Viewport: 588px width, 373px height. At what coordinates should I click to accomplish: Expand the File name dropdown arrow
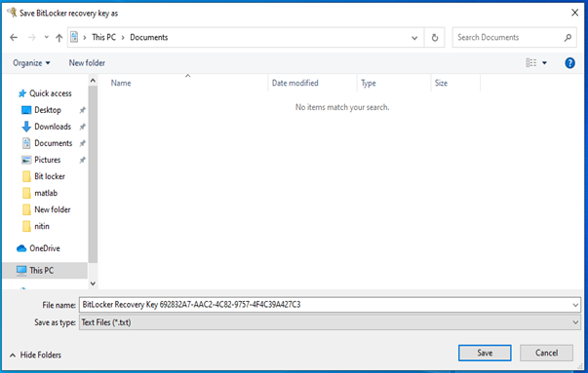point(575,305)
